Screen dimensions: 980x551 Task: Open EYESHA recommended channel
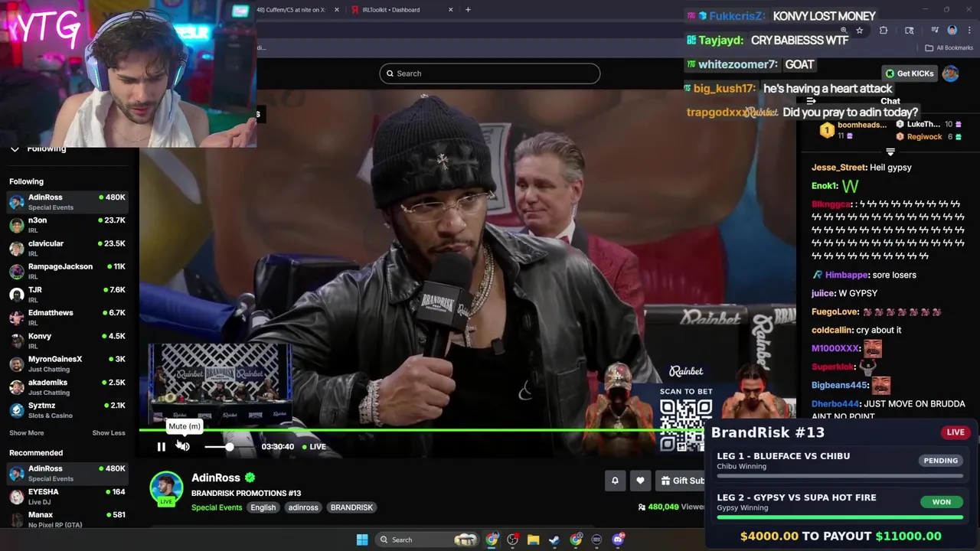(67, 497)
